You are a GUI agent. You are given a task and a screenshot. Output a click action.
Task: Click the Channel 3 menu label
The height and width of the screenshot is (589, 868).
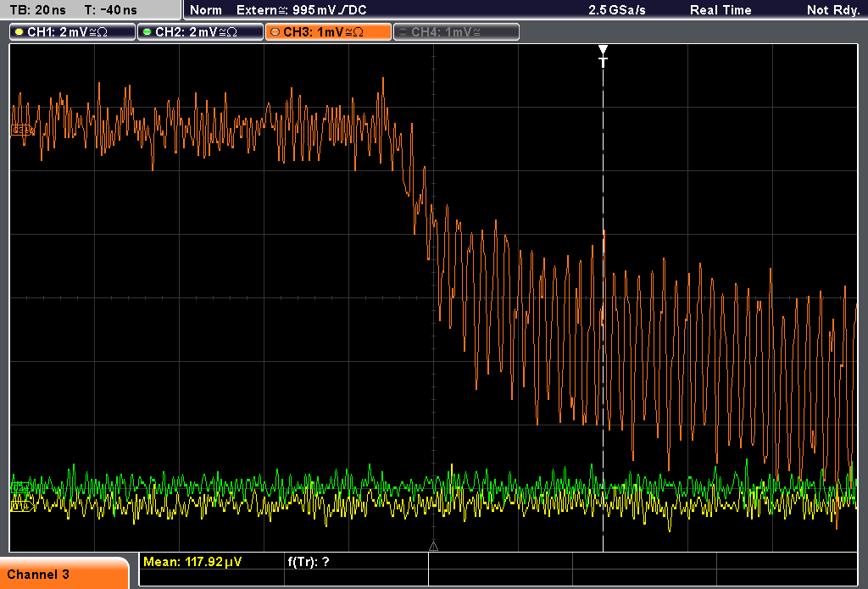(38, 575)
